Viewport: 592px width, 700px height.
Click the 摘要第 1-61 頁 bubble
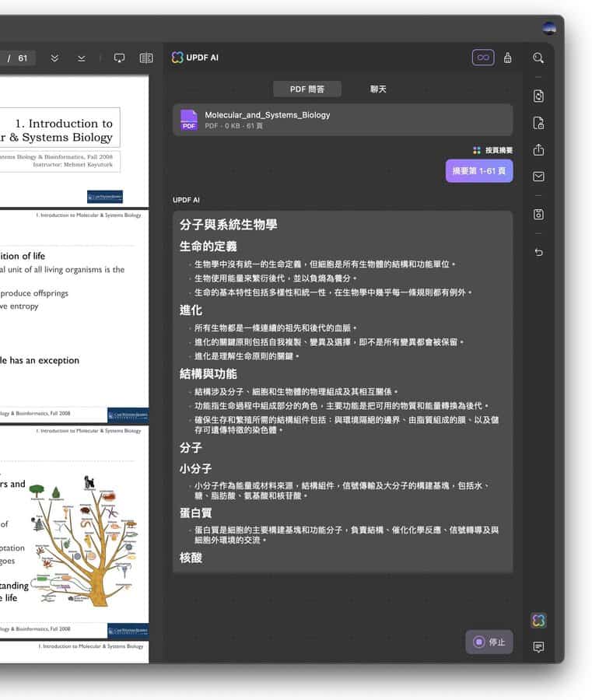pos(478,171)
